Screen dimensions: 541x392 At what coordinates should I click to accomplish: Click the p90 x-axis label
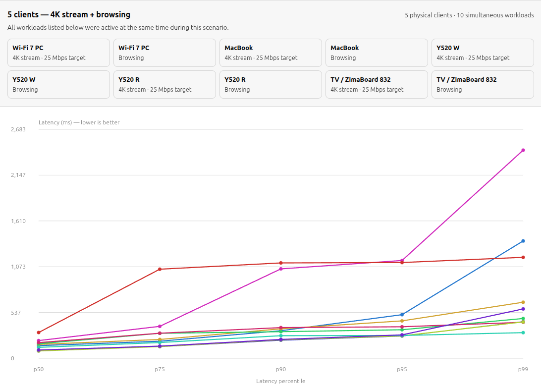[281, 369]
